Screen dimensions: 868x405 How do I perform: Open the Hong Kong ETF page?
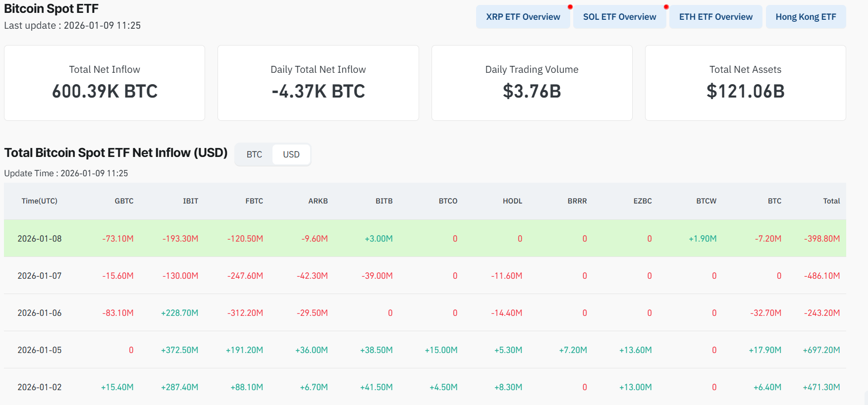click(806, 17)
